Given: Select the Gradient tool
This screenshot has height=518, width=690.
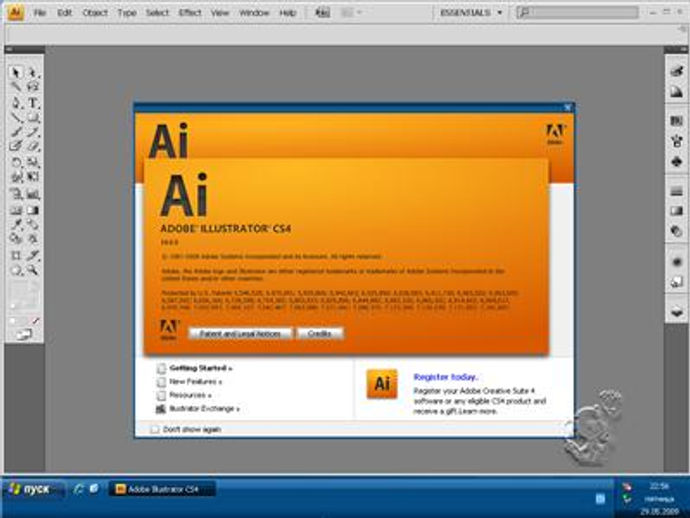Looking at the screenshot, I should coord(33,210).
